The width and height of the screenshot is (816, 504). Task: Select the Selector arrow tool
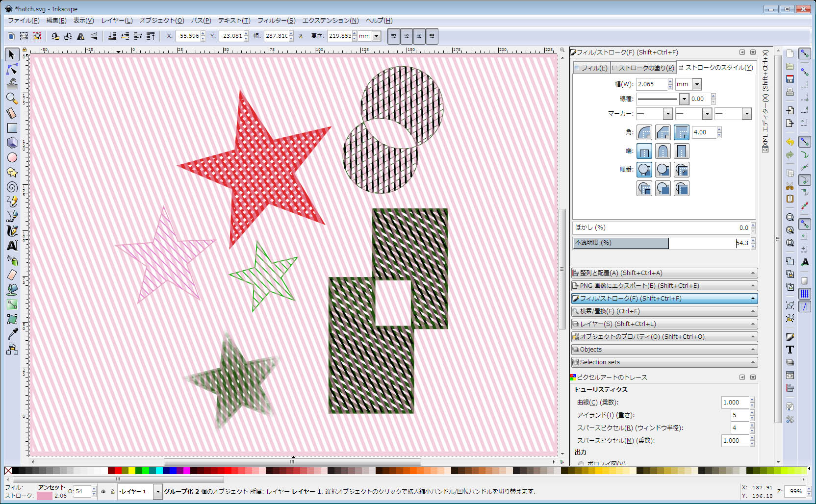point(12,54)
